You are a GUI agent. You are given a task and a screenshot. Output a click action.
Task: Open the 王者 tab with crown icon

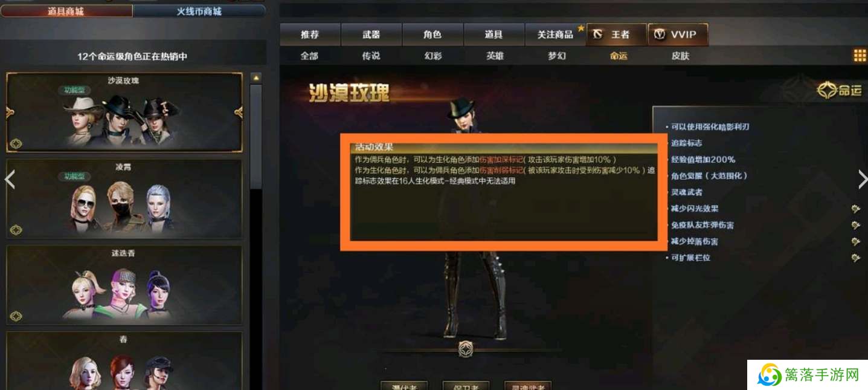coord(616,35)
